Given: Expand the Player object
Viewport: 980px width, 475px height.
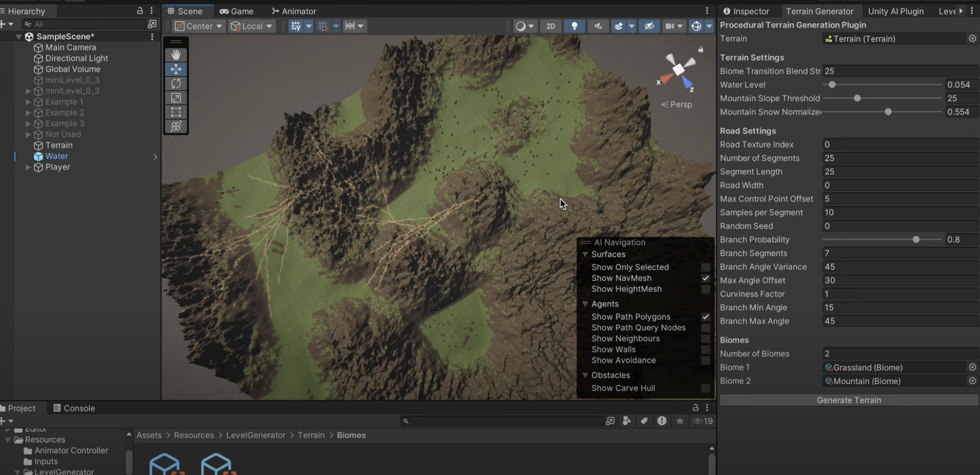Looking at the screenshot, I should [28, 167].
